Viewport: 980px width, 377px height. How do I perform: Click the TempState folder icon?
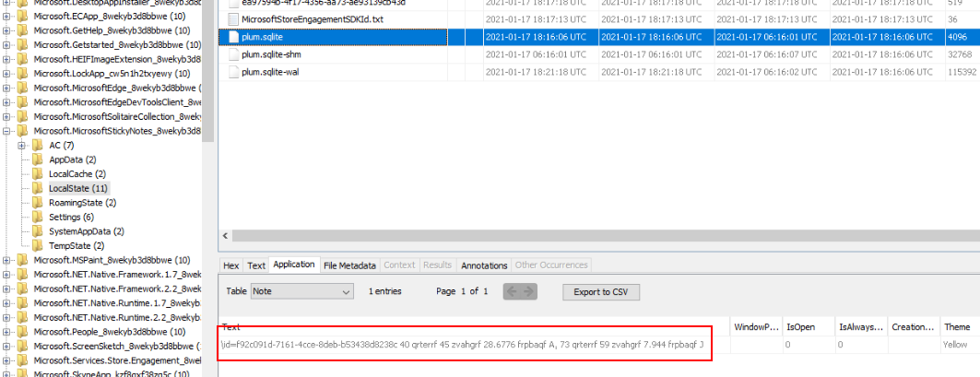pos(38,246)
